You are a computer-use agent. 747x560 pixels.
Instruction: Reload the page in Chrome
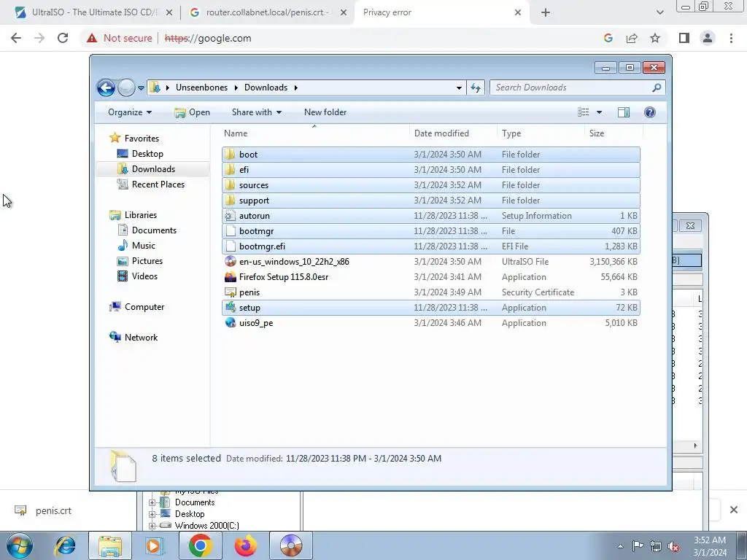click(x=63, y=38)
